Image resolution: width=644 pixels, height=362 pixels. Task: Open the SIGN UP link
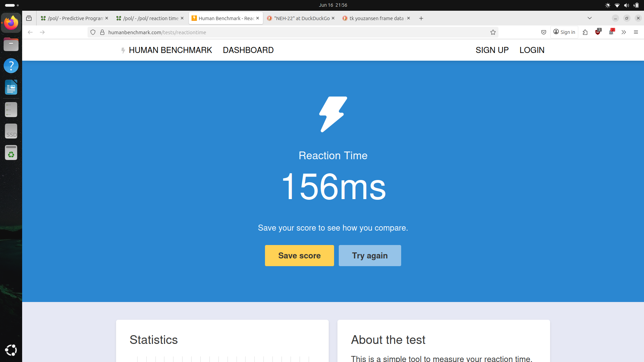pos(492,50)
